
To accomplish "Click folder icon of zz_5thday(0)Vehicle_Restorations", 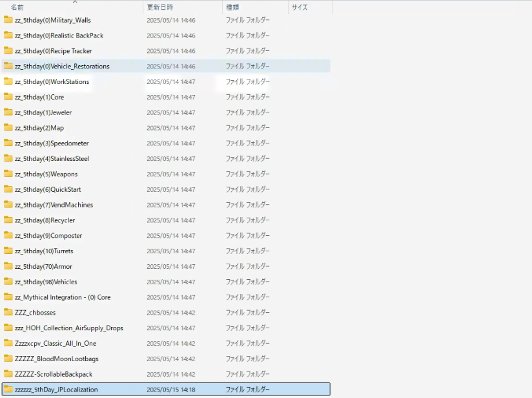I will pyautogui.click(x=8, y=66).
